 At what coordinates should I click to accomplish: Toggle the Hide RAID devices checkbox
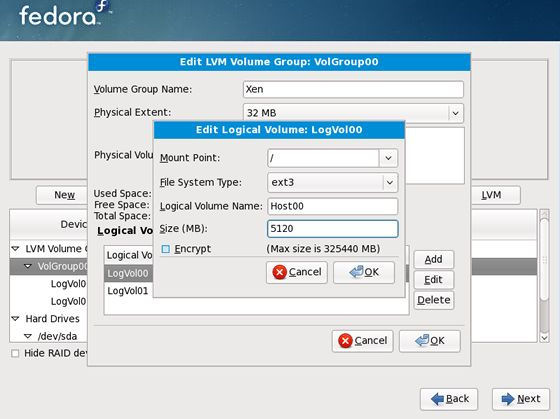point(15,353)
